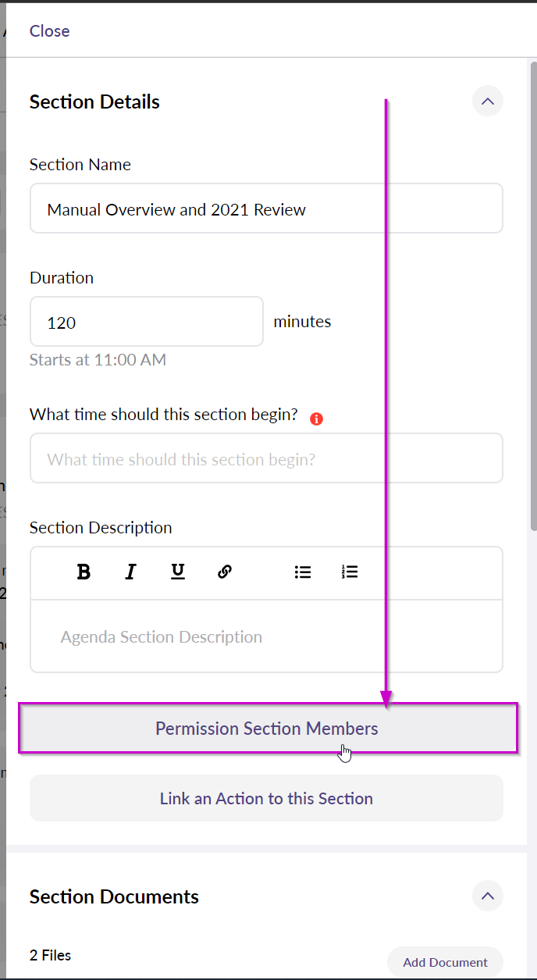Click the red info icon beside begin time
The height and width of the screenshot is (980, 537).
tap(316, 419)
